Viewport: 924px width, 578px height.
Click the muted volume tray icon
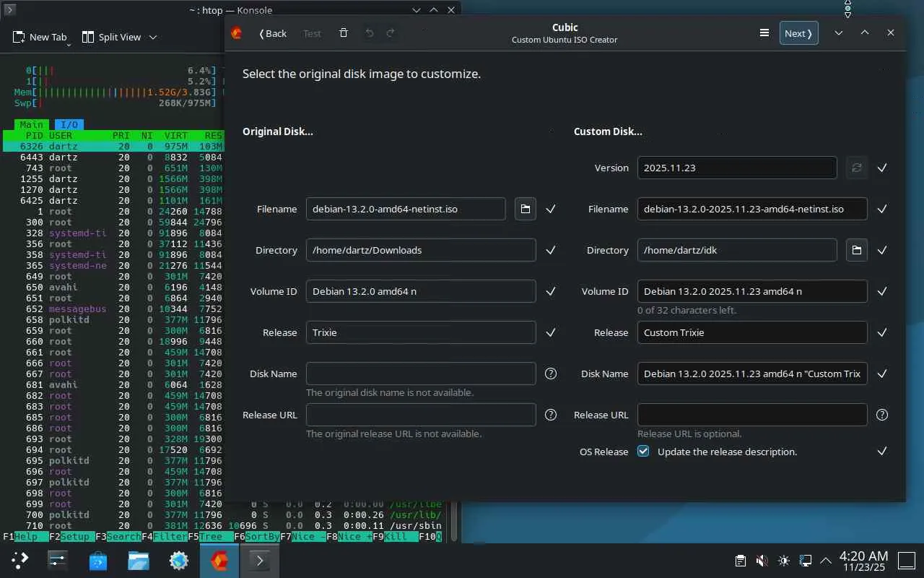762,561
